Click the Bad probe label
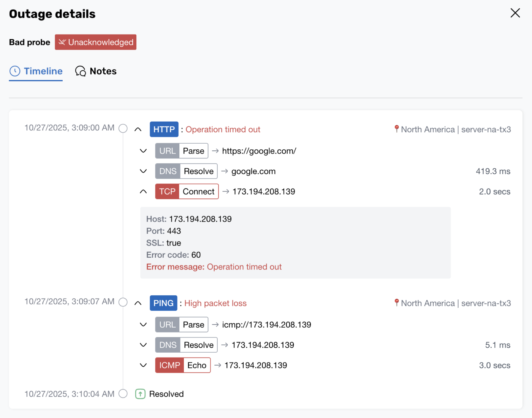 (x=29, y=42)
